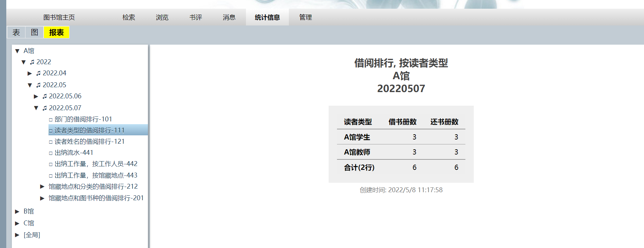Click the A馆学生 row label
Viewport: 644px width, 248px height.
[357, 137]
